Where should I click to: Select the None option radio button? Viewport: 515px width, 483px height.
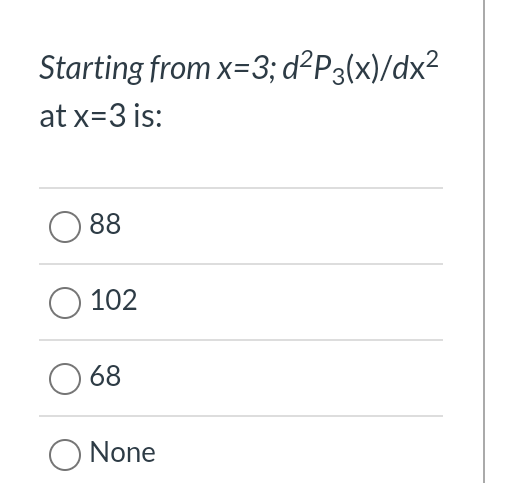click(x=65, y=455)
